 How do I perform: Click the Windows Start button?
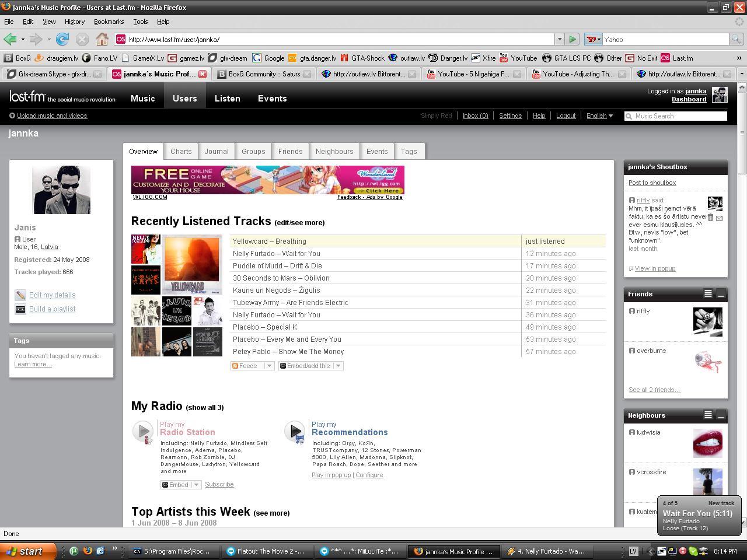pos(29,551)
